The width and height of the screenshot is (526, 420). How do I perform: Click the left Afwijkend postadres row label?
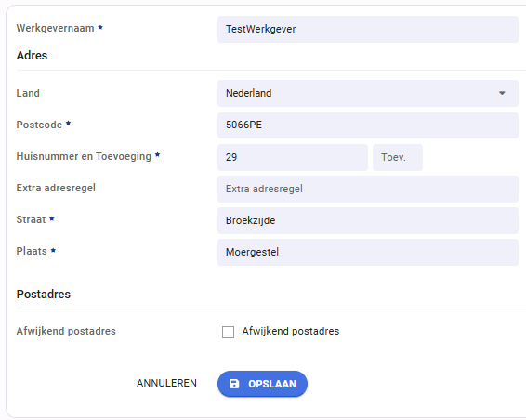(66, 331)
